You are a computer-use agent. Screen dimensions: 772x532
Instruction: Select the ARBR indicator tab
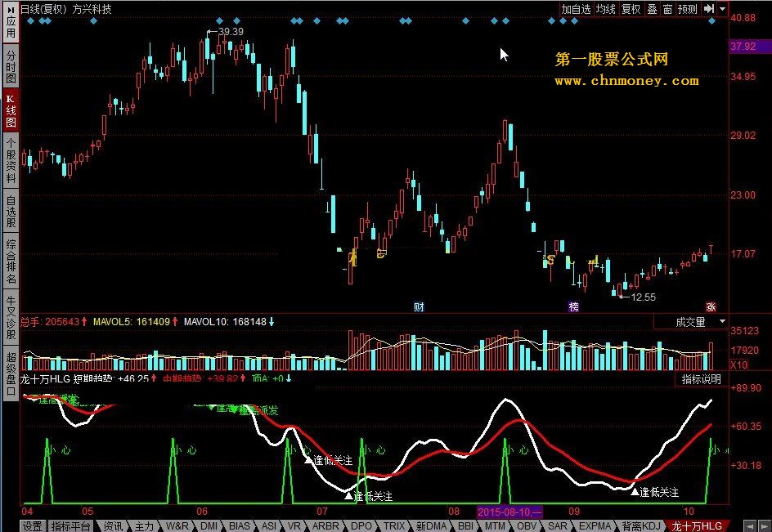point(325,526)
